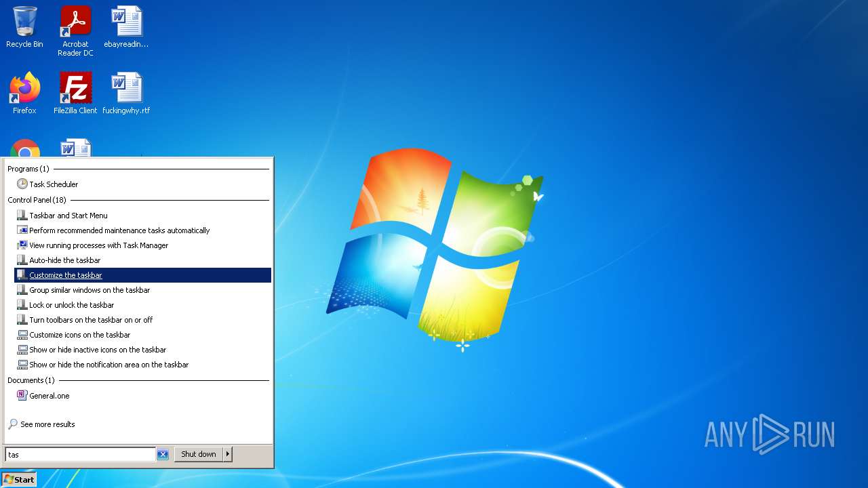The image size is (868, 488).
Task: Select the fuckingwhy.rtf file icon
Action: (x=126, y=94)
